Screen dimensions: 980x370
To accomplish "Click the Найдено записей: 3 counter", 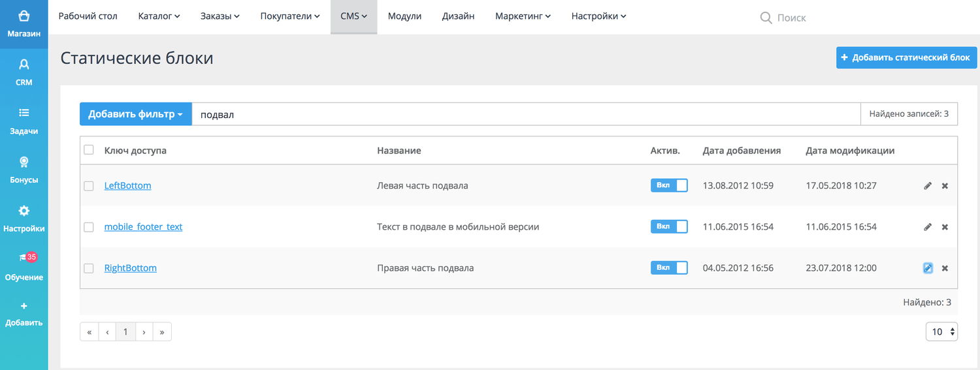I will (x=909, y=114).
